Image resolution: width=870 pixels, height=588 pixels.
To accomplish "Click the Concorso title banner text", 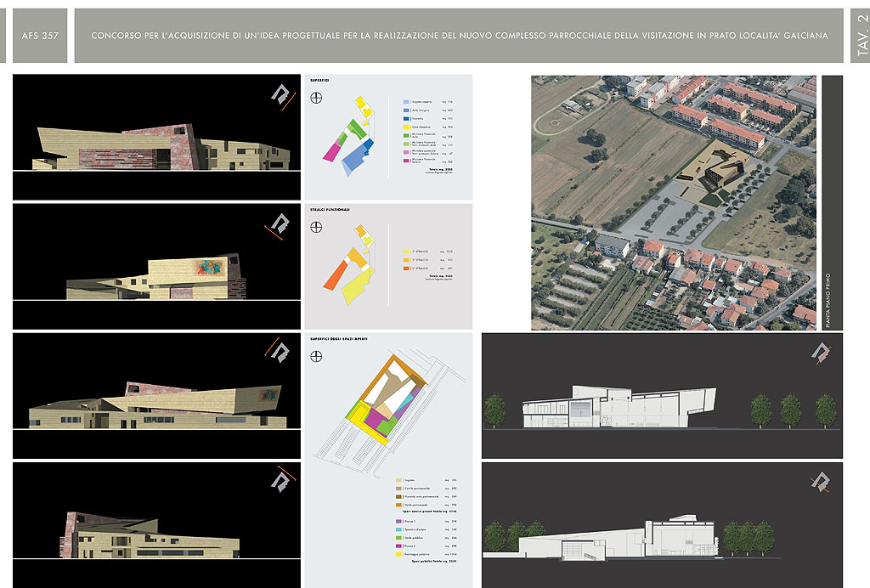I will click(x=460, y=36).
